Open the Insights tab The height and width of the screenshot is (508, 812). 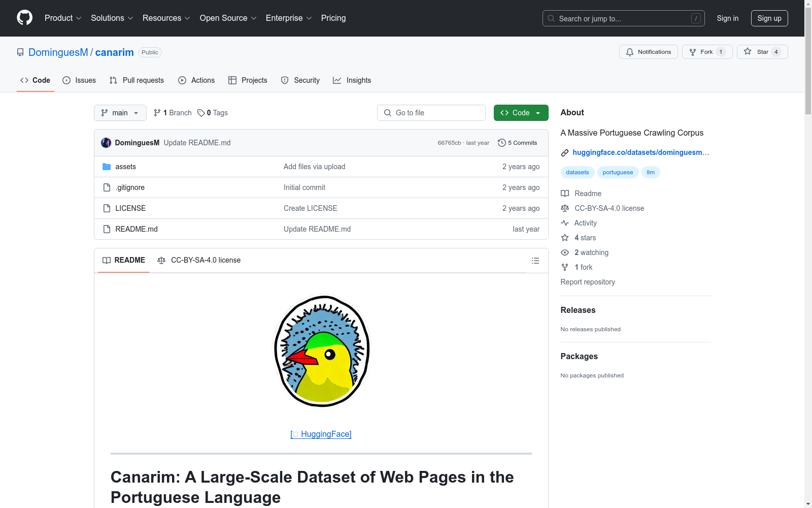click(x=352, y=80)
